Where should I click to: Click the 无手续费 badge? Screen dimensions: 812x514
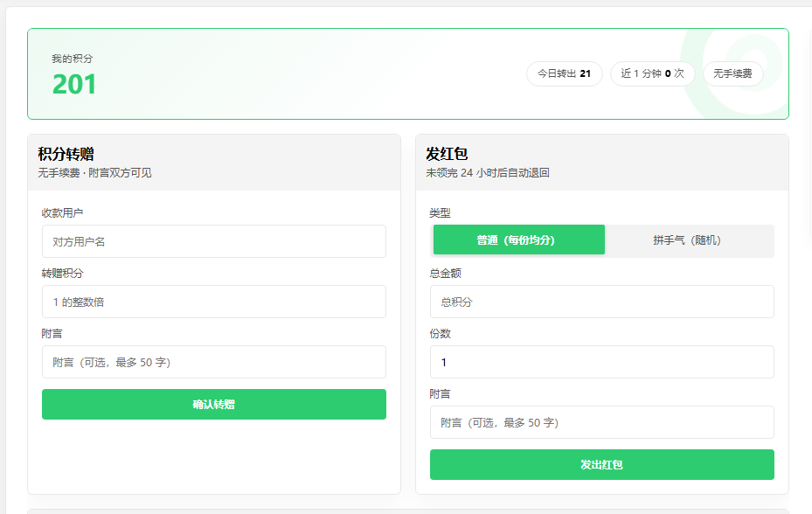(x=732, y=73)
